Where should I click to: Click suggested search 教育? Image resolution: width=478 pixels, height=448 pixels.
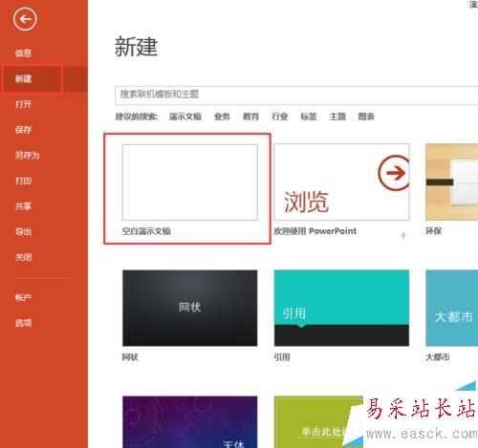tap(250, 117)
